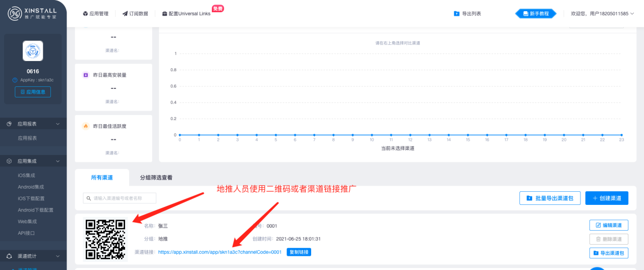Viewport: 644px width, 270px height.
Task: Click the creation time 2021-06-25 18:01:31
Action: (x=299, y=239)
